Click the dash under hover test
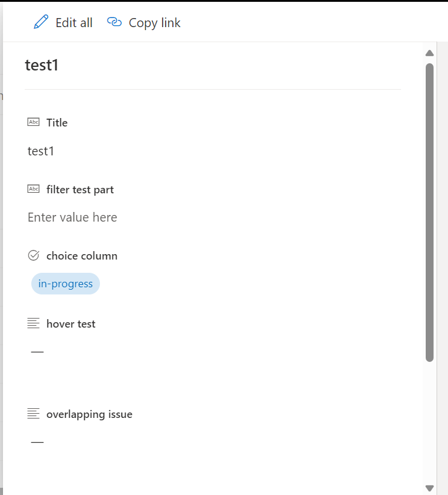Screen dimensions: 448x495 click(37, 352)
